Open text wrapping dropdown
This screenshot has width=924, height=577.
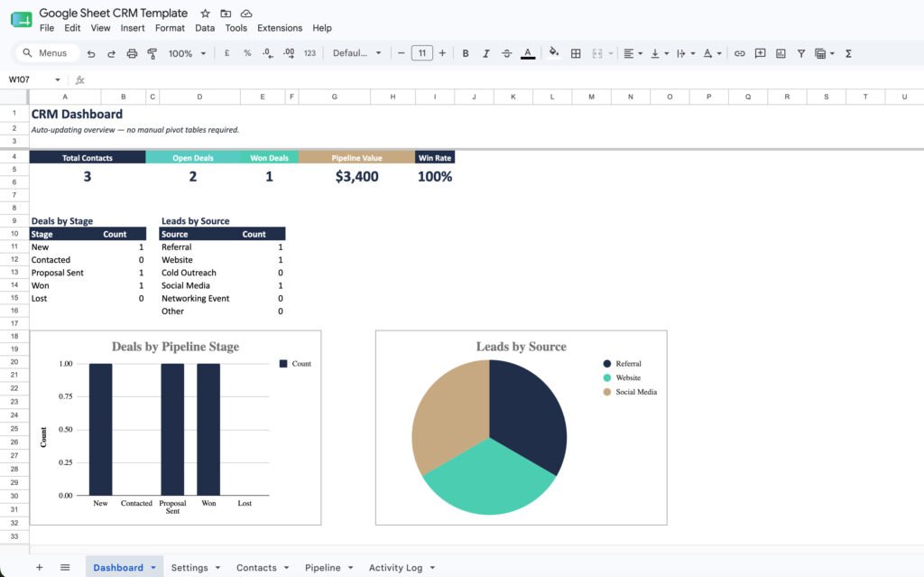pyautogui.click(x=686, y=53)
